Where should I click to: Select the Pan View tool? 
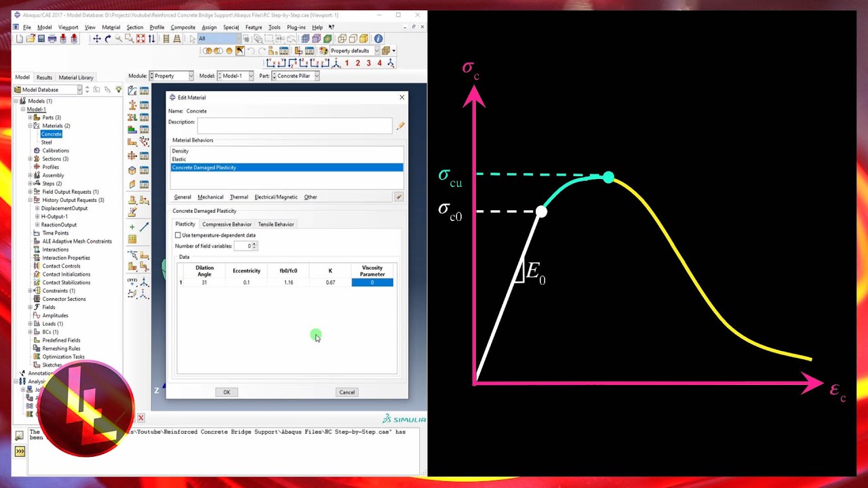coord(97,39)
